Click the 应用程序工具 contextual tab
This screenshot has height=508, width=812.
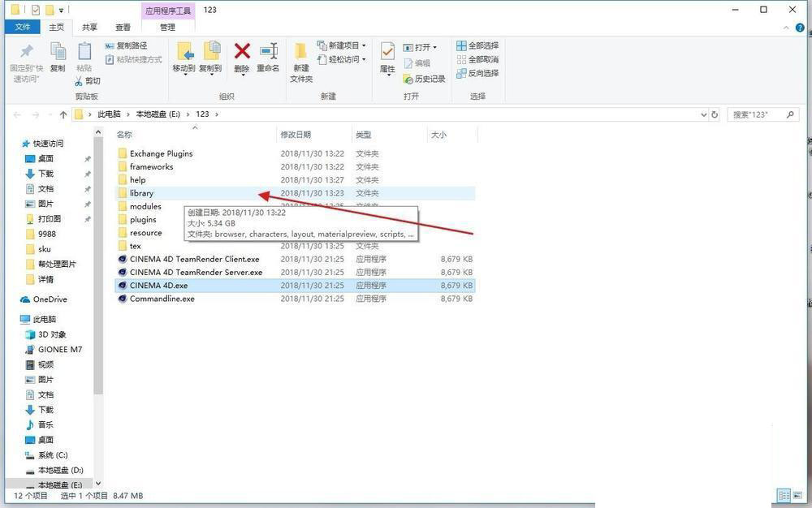click(168, 11)
